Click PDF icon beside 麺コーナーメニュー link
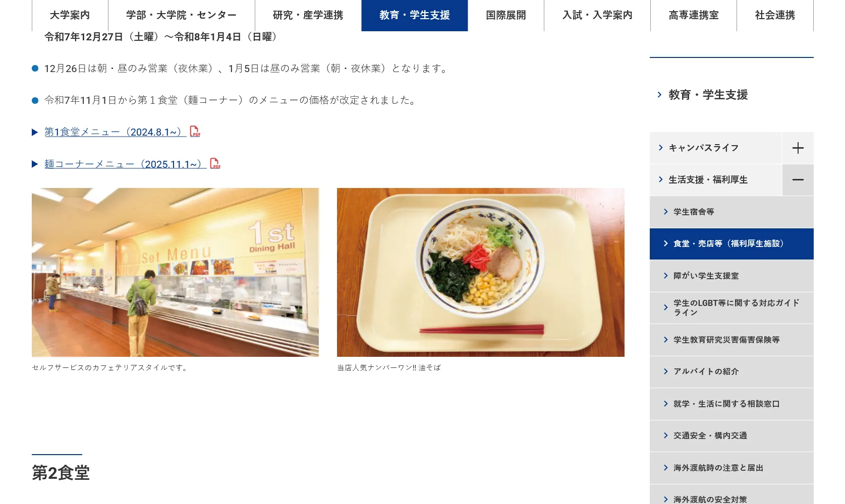845x504 pixels. [x=215, y=163]
